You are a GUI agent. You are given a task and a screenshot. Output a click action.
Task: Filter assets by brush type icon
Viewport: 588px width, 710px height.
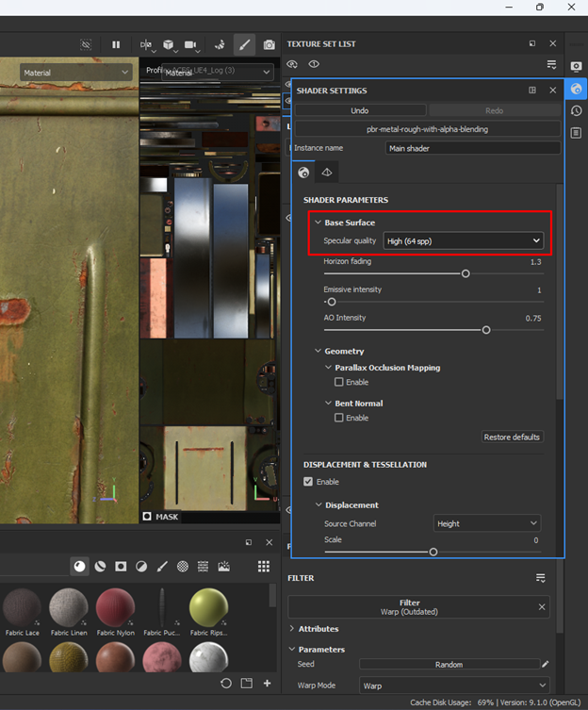pos(161,567)
